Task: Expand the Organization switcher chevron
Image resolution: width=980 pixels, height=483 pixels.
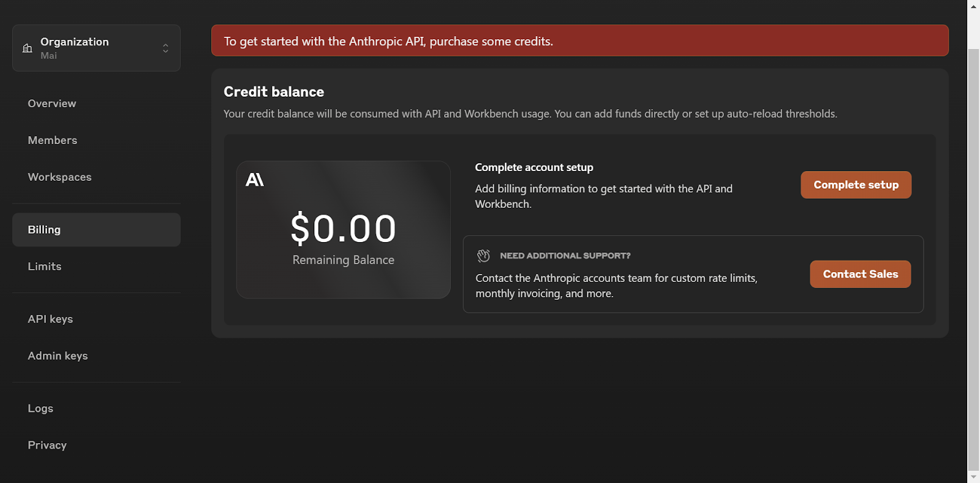Action: [165, 48]
